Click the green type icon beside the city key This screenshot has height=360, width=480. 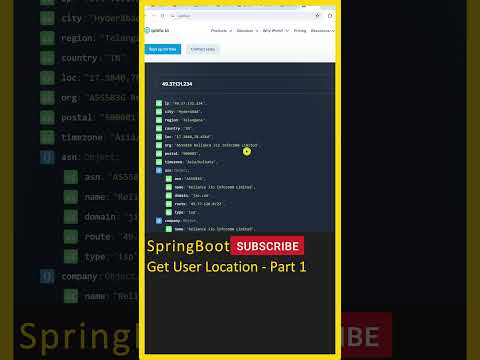(159, 112)
